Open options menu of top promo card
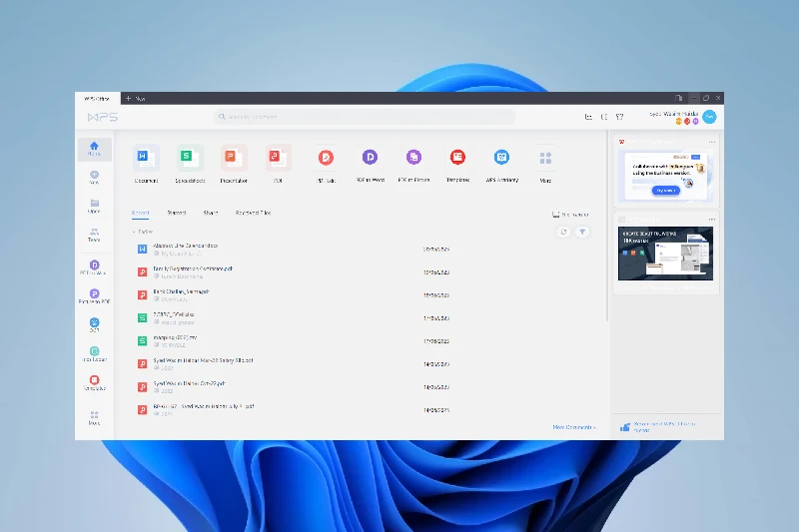This screenshot has width=799, height=532. (x=712, y=142)
